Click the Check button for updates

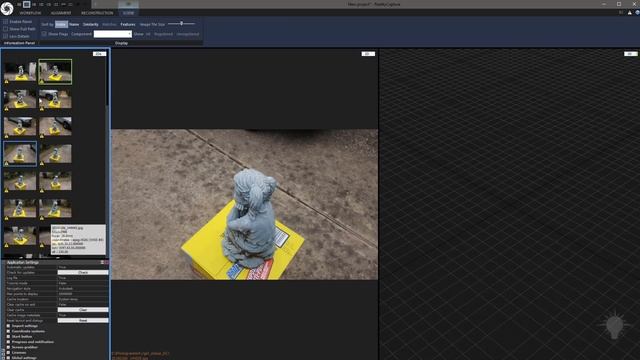pyautogui.click(x=83, y=272)
